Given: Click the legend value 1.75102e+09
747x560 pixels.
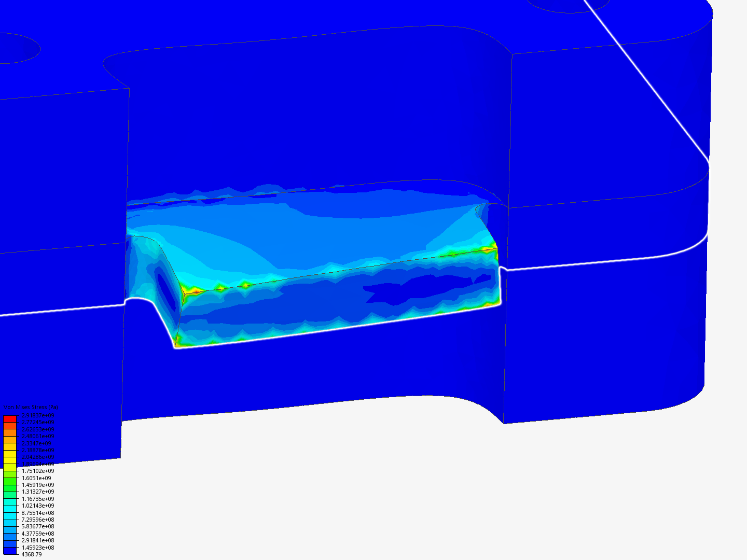Looking at the screenshot, I should click(x=38, y=471).
